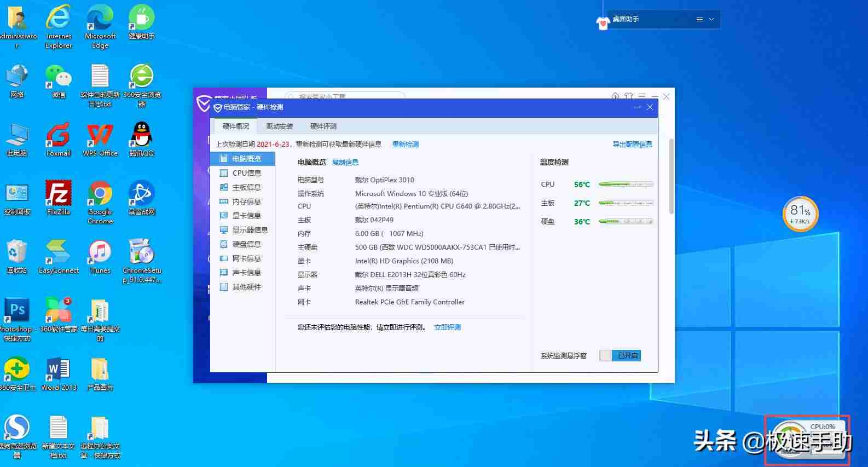This screenshot has height=467, width=868.
Task: Open the 微信 WeChat desktop icon
Action: [59, 82]
